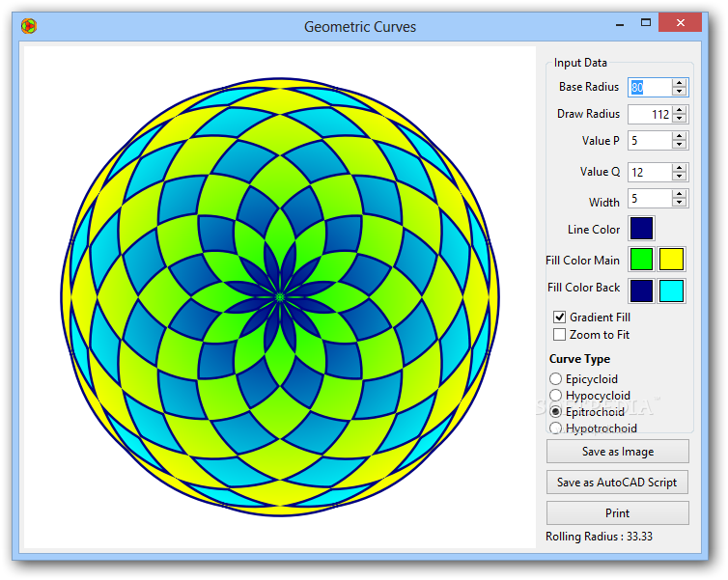The width and height of the screenshot is (728, 580).
Task: Uncheck the Gradient Fill checkbox
Action: pos(559,317)
